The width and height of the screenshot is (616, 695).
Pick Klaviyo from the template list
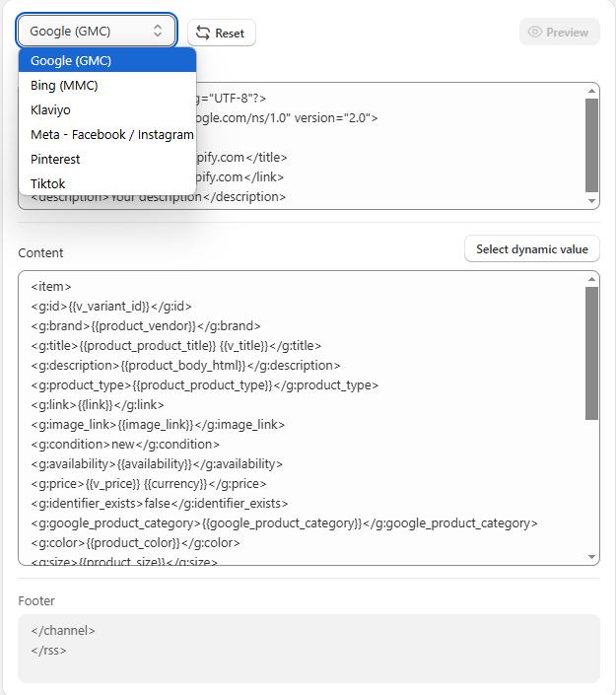[x=107, y=110]
